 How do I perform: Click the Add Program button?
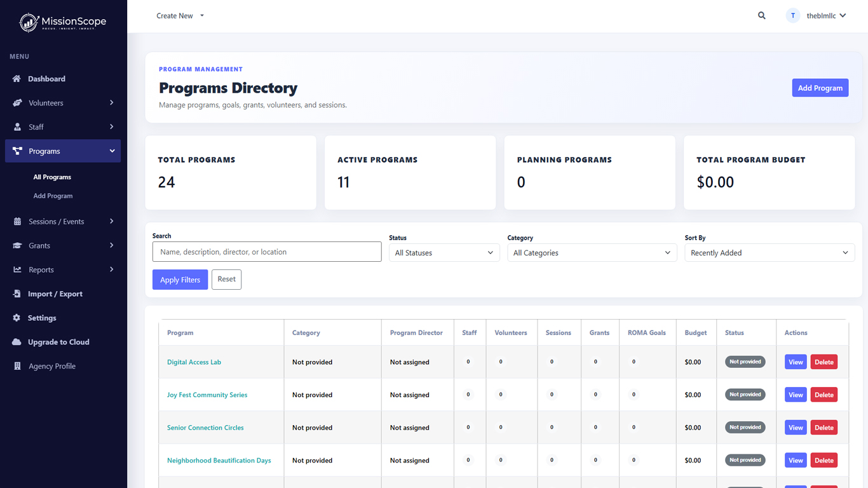820,88
